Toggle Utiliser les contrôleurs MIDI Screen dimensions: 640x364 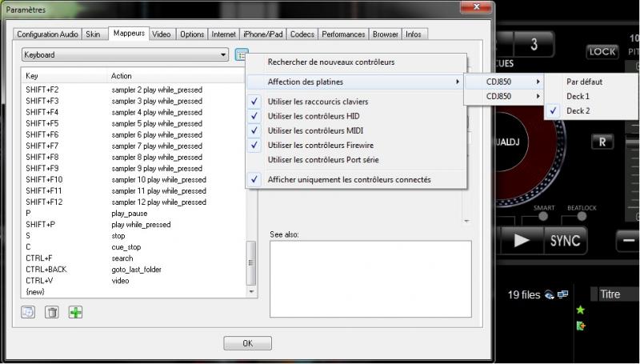(355, 130)
